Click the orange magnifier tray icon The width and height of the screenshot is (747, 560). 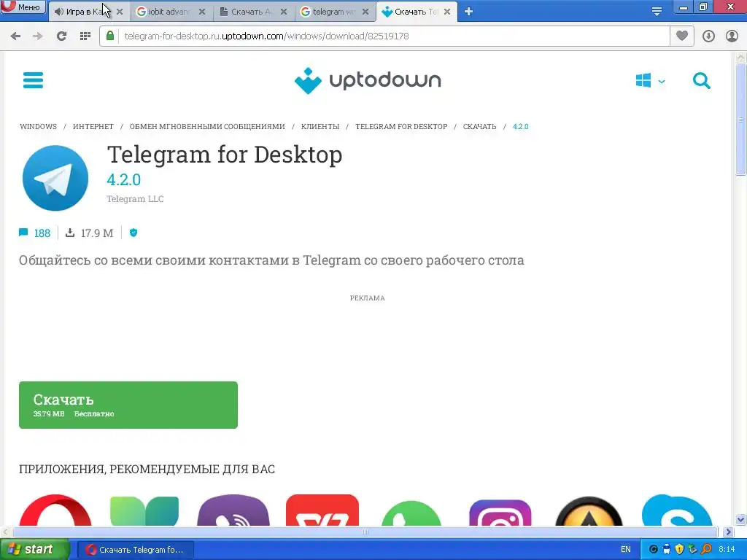(706, 550)
